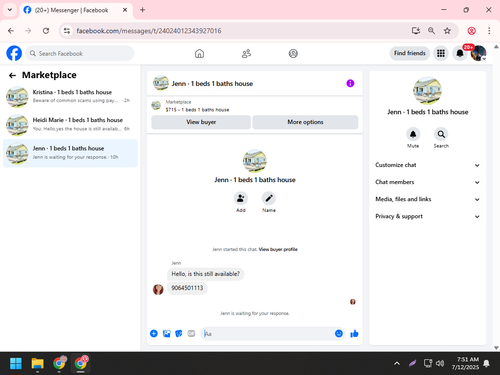Select the Messenger Facebook browser tab
The width and height of the screenshot is (500, 375).
coord(76,10)
